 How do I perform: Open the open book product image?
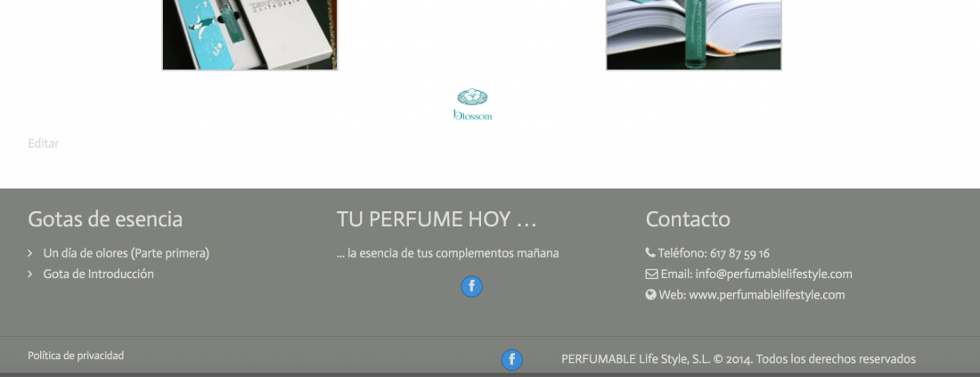[x=694, y=35]
